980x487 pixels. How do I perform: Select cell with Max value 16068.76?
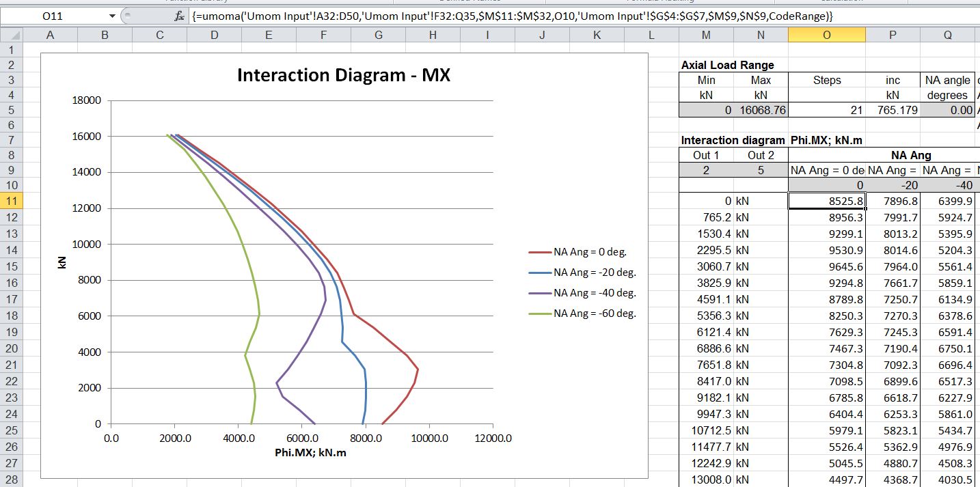pos(761,110)
